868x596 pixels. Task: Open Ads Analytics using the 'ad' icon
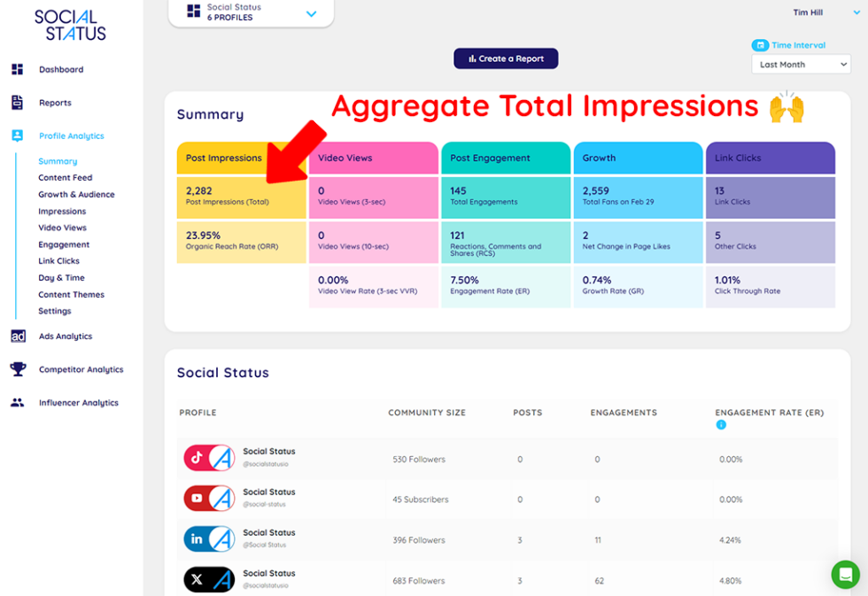point(19,336)
